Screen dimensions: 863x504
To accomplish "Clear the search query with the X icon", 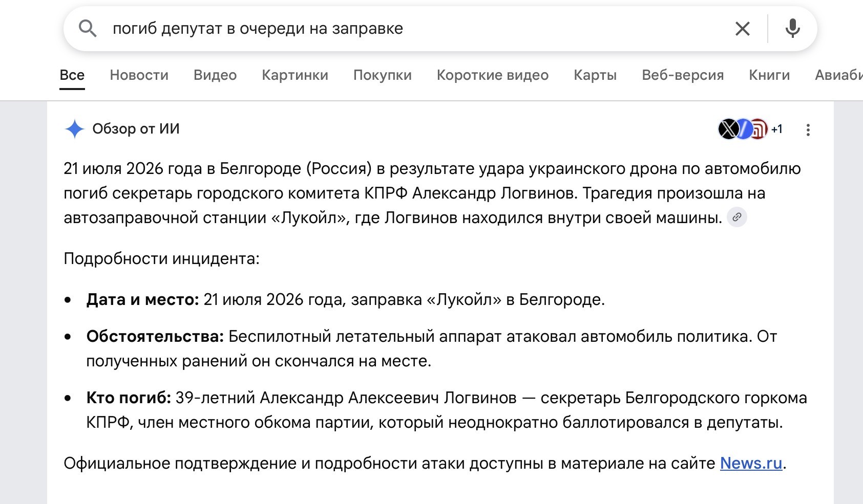I will click(x=742, y=29).
